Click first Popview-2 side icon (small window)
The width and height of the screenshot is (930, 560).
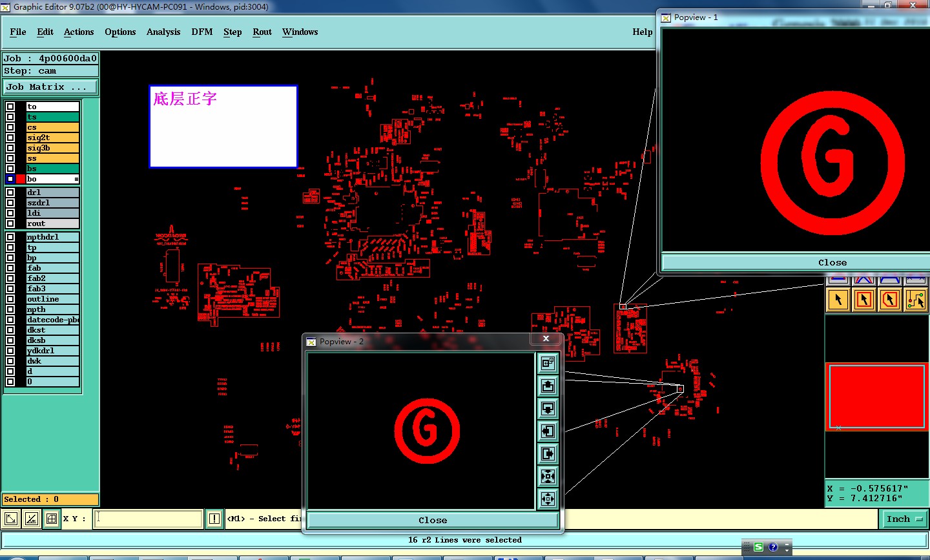pyautogui.click(x=548, y=364)
